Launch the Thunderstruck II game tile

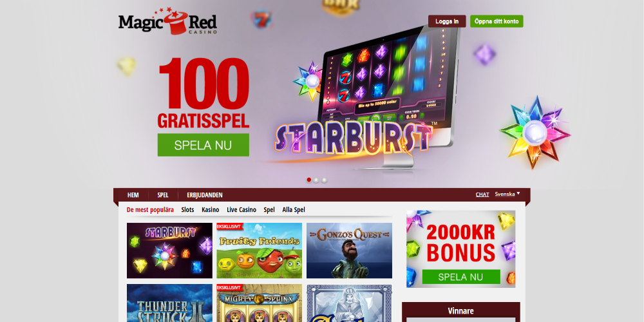169,303
